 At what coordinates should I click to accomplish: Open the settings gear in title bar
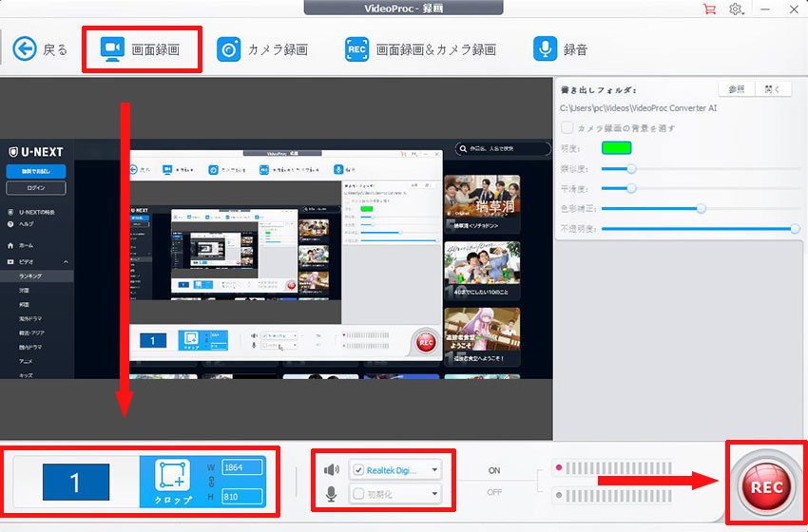click(736, 9)
